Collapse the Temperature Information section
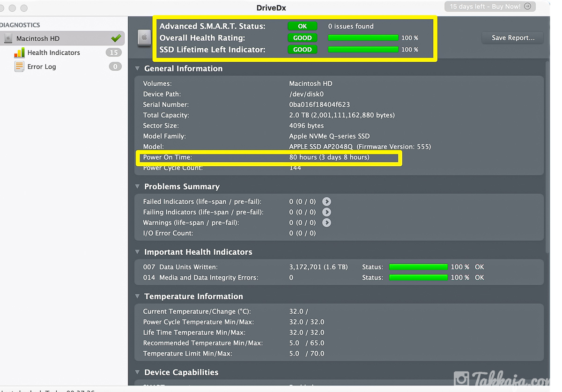This screenshot has width=562, height=392. [137, 296]
